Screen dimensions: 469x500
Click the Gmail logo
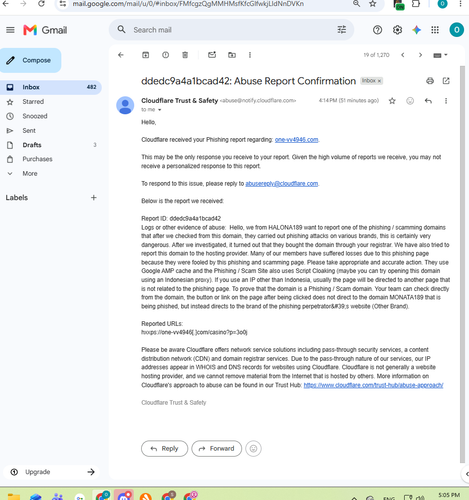click(x=45, y=30)
